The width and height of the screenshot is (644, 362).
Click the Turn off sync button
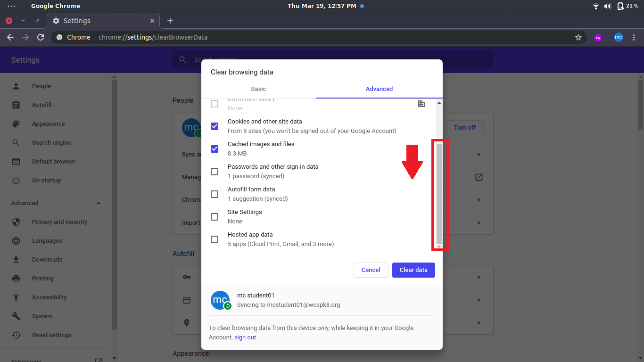[465, 128]
